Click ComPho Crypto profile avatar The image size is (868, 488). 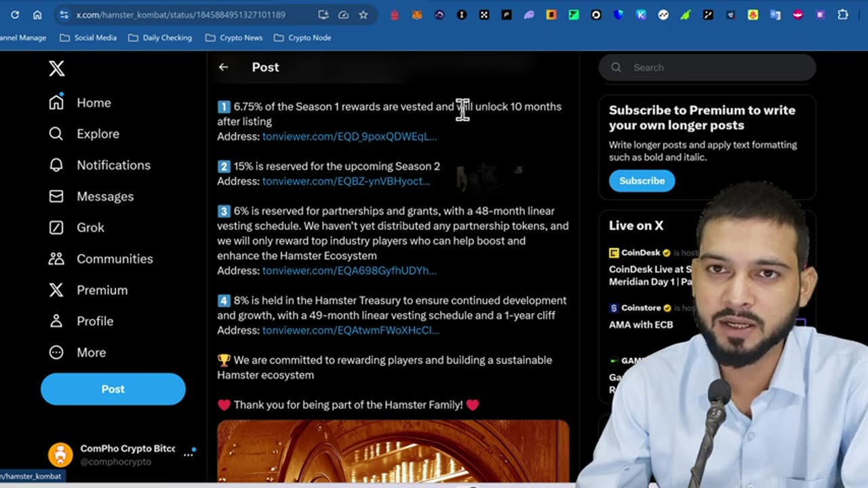point(60,455)
